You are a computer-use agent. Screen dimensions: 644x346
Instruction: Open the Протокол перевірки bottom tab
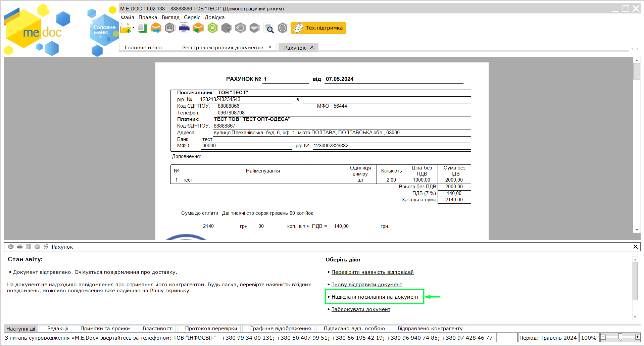(211, 329)
